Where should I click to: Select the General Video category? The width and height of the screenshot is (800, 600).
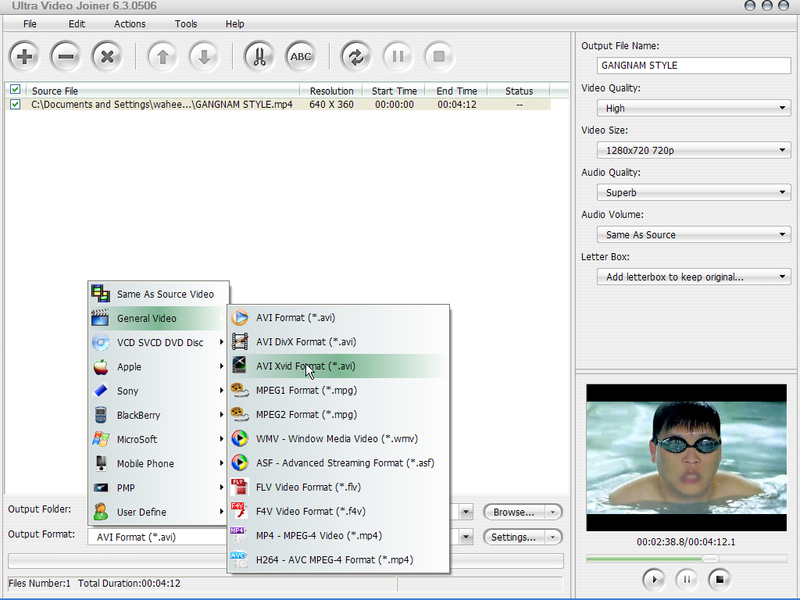[159, 318]
